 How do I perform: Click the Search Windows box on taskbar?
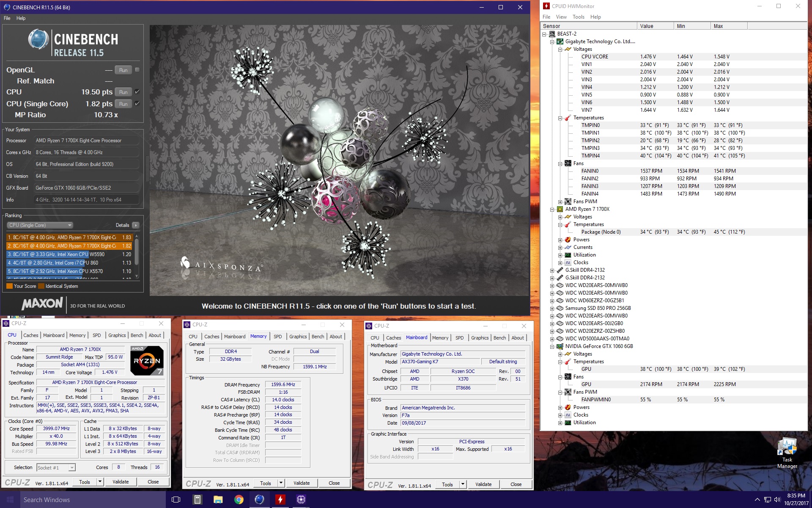coord(93,500)
